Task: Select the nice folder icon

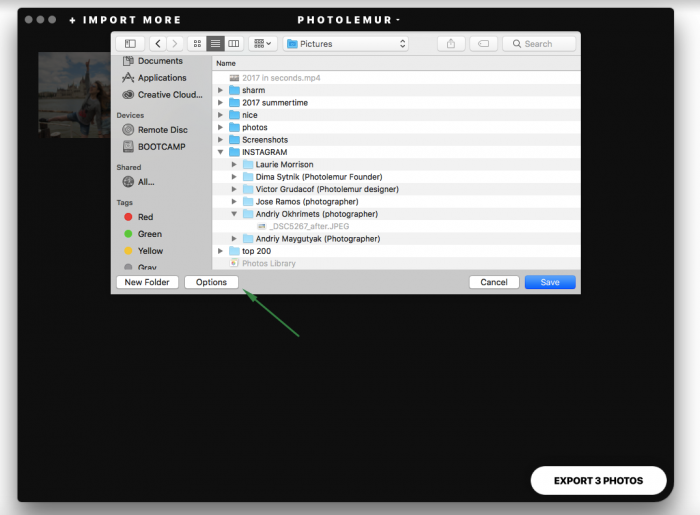Action: click(x=234, y=115)
